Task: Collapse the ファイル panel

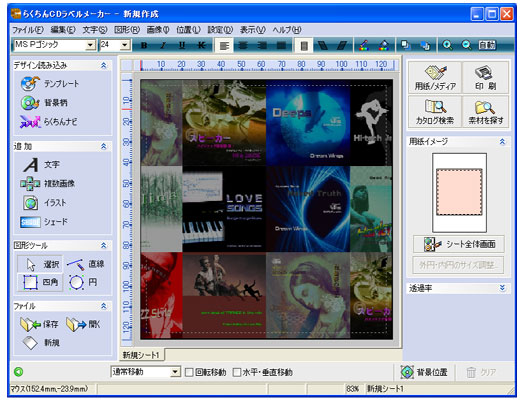Action: tap(104, 306)
